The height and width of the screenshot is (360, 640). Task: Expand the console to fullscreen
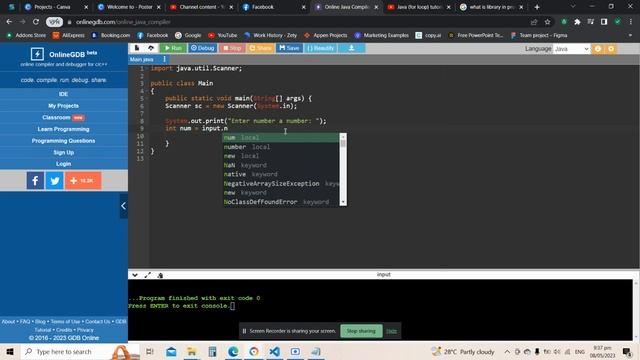point(147,275)
